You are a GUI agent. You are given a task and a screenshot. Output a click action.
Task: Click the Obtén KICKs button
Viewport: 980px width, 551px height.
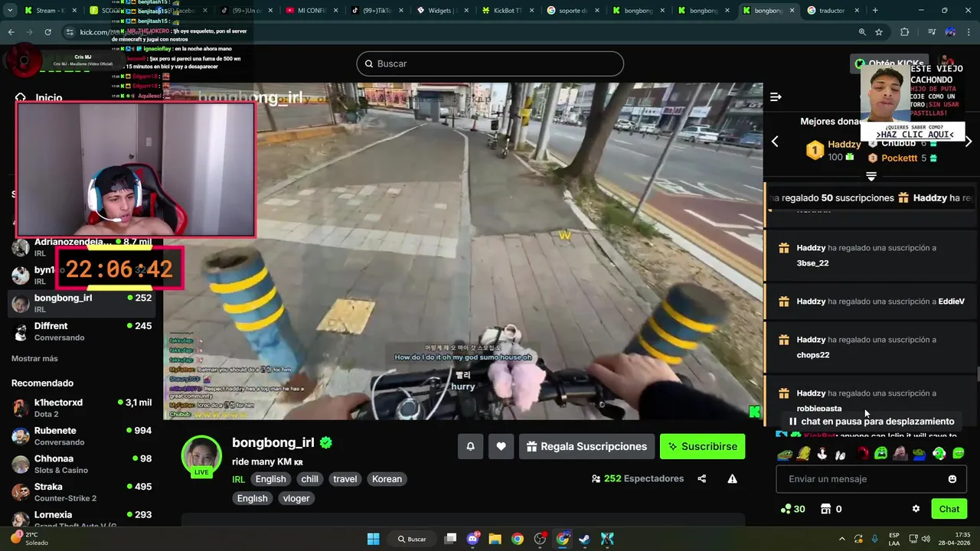pyautogui.click(x=889, y=64)
